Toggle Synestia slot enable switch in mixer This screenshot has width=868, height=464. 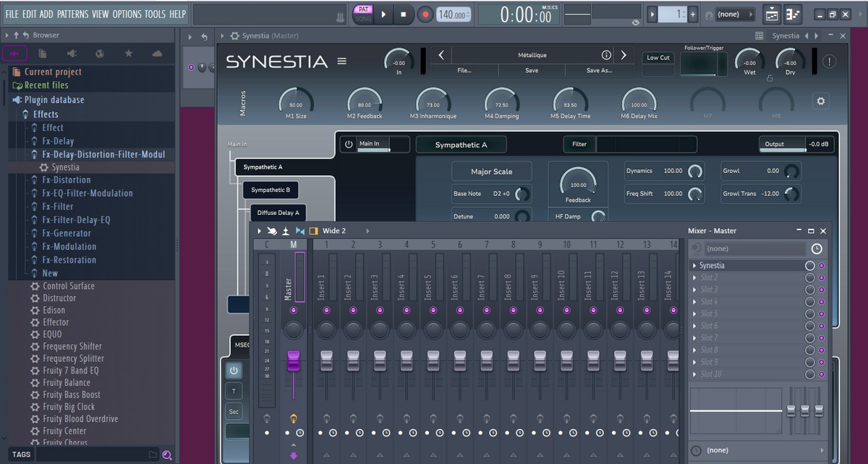809,266
